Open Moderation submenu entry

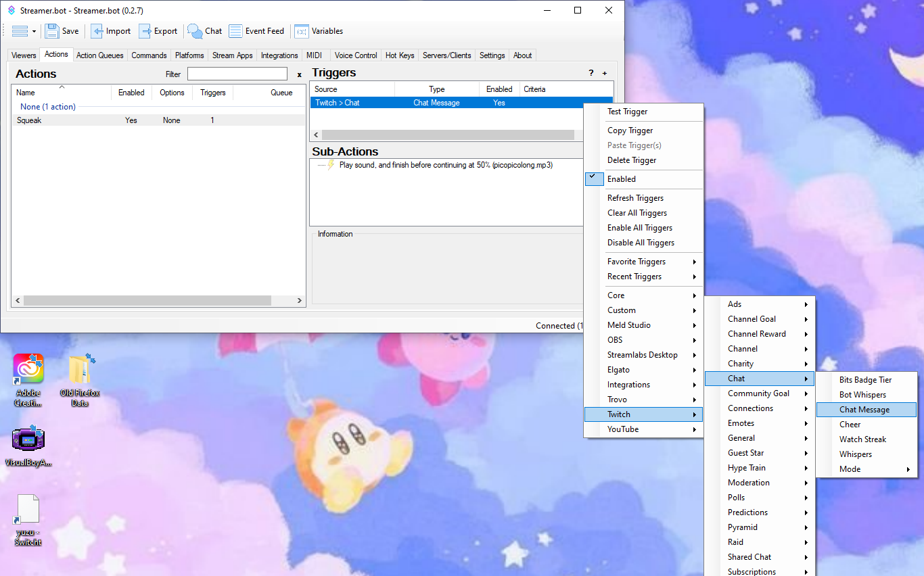click(760, 483)
